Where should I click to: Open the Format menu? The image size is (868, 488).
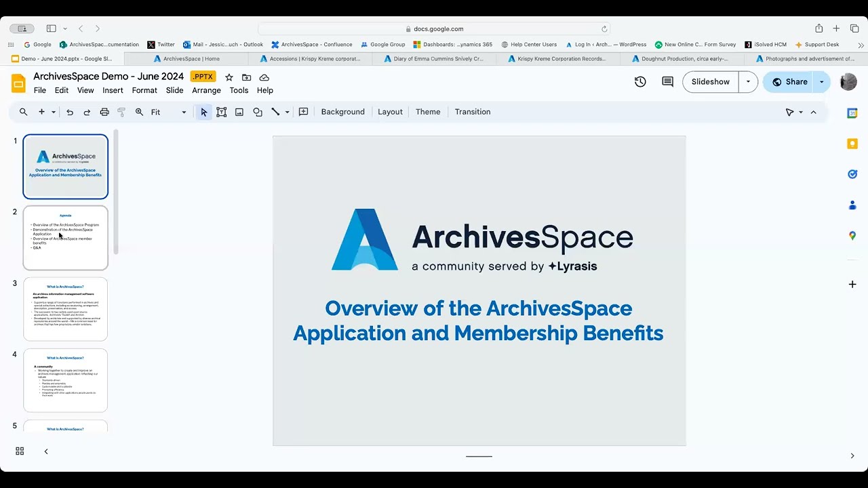click(144, 90)
